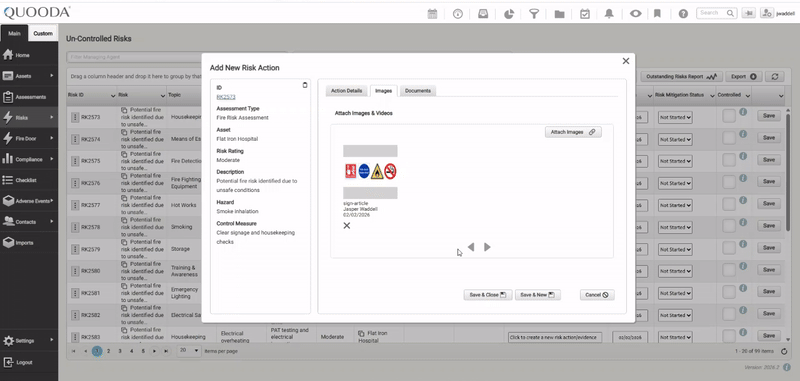Cancel the risk action dialog
The image size is (800, 381).
pos(597,295)
